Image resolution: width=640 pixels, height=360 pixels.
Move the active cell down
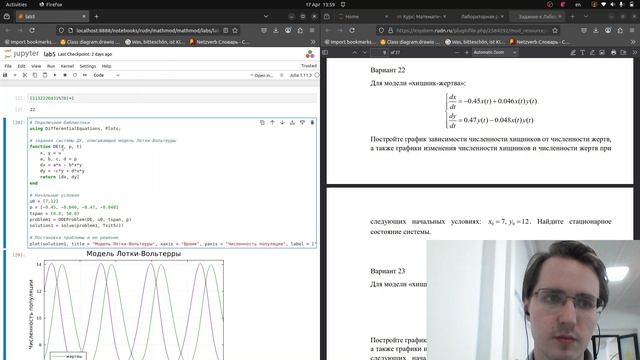tap(282, 122)
